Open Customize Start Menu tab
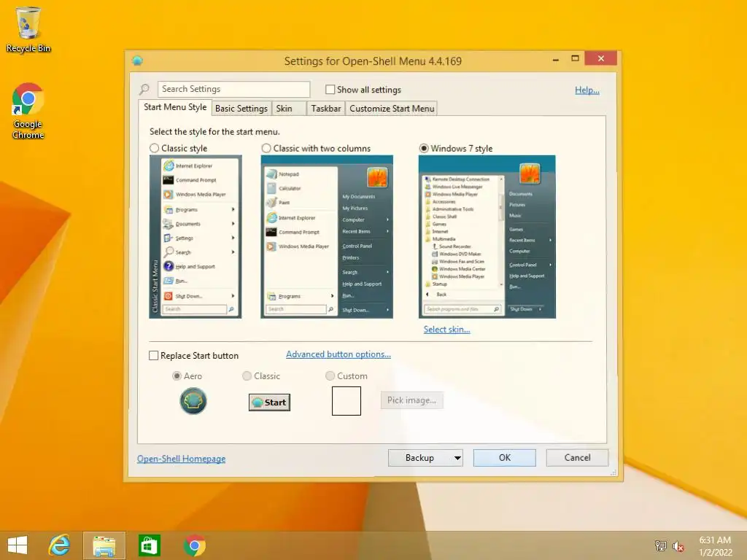This screenshot has width=747, height=560. coord(392,109)
